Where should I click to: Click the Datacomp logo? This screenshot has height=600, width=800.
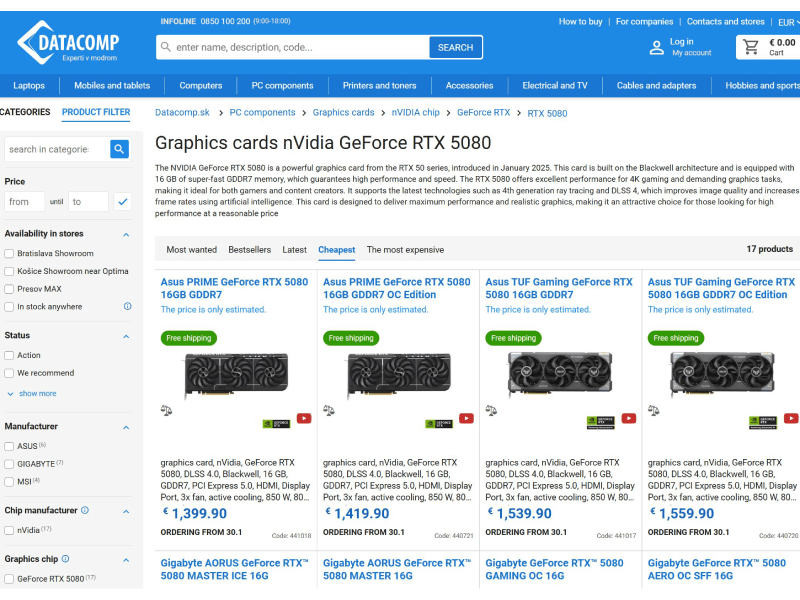pyautogui.click(x=68, y=43)
